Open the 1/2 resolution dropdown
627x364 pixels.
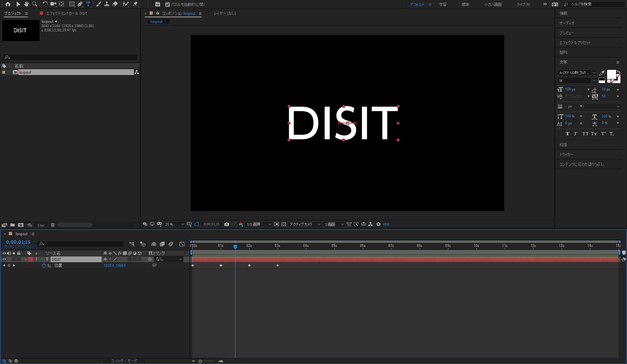[x=259, y=224]
